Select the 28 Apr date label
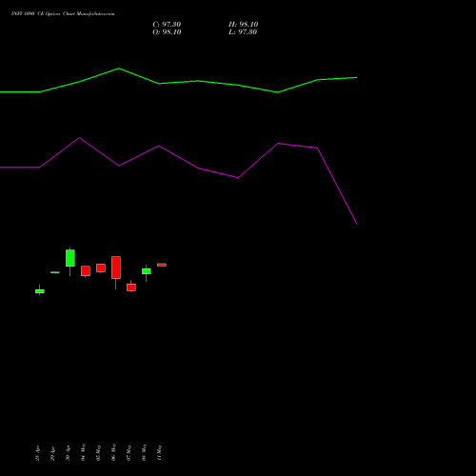476x476 pixels. pos(37,453)
